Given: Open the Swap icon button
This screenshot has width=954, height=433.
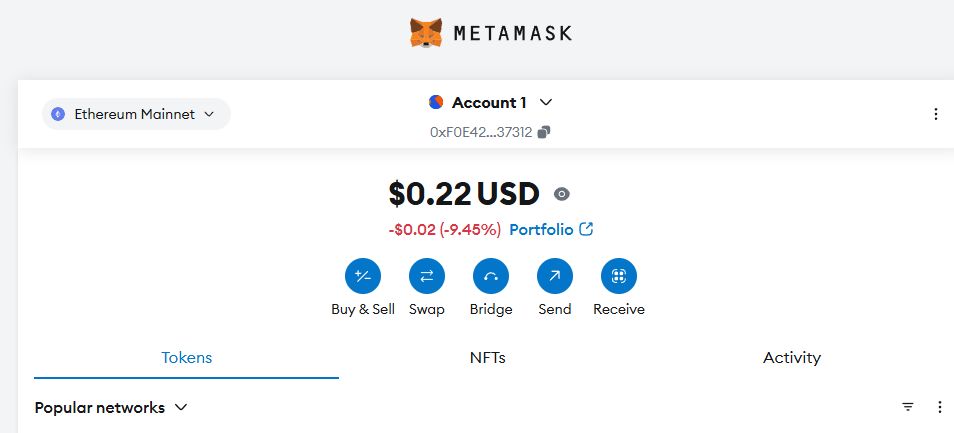Looking at the screenshot, I should click(427, 276).
